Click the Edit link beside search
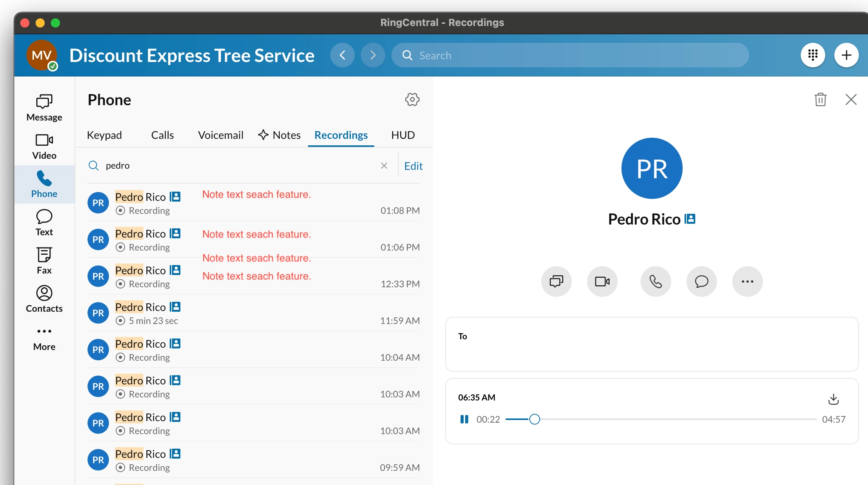Image resolution: width=868 pixels, height=485 pixels. click(413, 166)
